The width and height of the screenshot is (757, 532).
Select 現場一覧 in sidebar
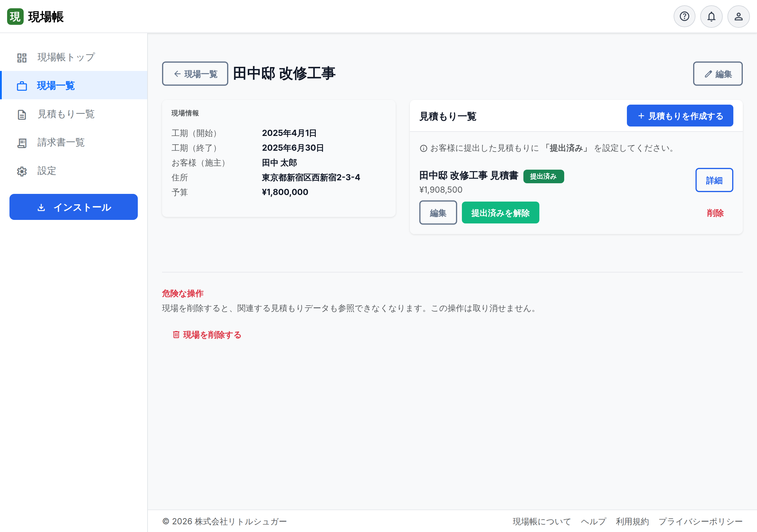pyautogui.click(x=74, y=85)
